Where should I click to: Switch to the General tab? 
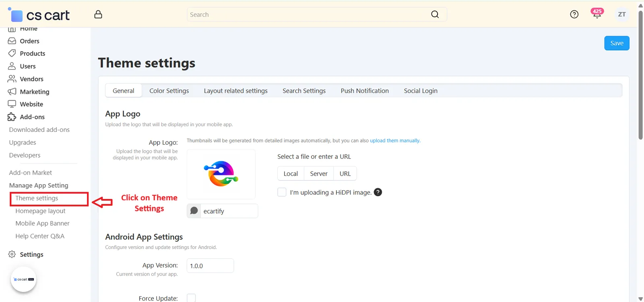[x=124, y=91]
